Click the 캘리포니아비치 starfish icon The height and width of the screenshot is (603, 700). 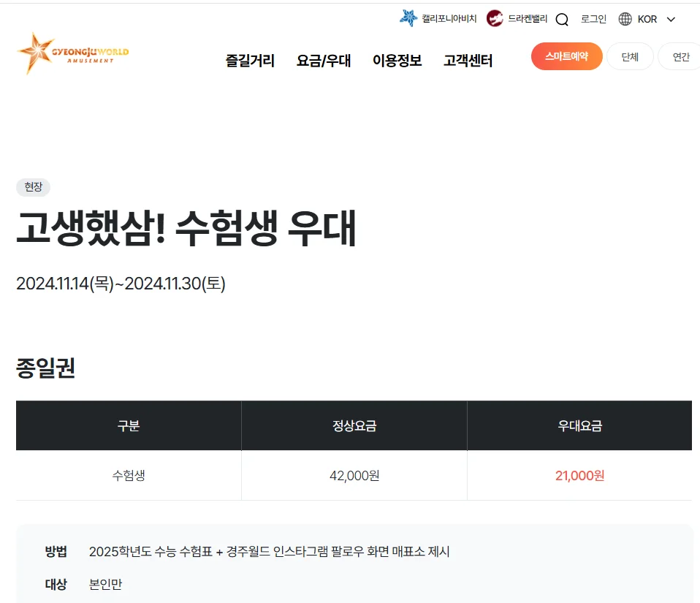tap(409, 18)
